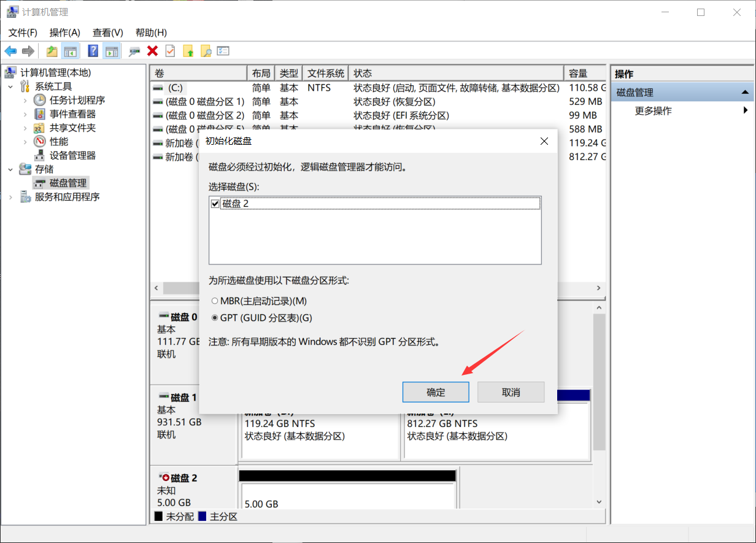Image resolution: width=756 pixels, height=543 pixels.
Task: Close the 初始化磁盘 dialog
Action: (543, 141)
